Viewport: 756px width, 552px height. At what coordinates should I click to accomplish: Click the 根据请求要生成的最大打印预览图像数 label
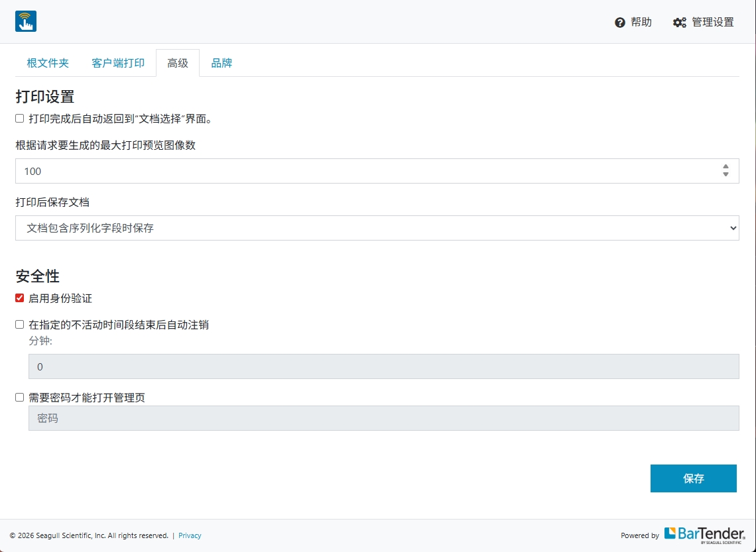pos(105,145)
